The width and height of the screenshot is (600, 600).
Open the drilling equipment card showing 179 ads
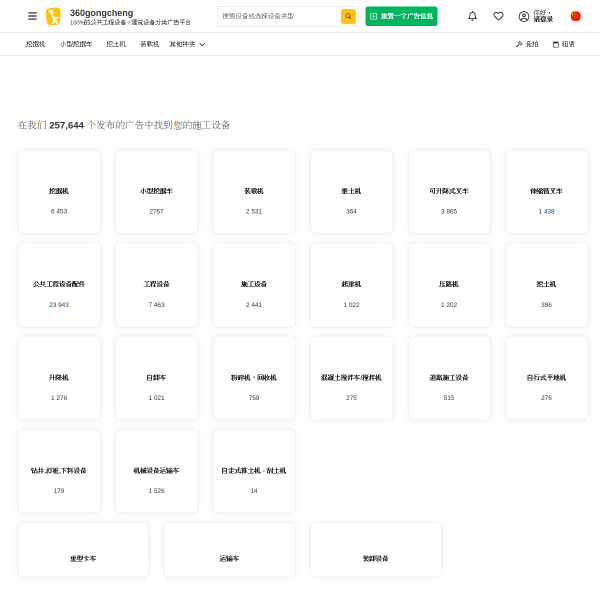point(59,471)
